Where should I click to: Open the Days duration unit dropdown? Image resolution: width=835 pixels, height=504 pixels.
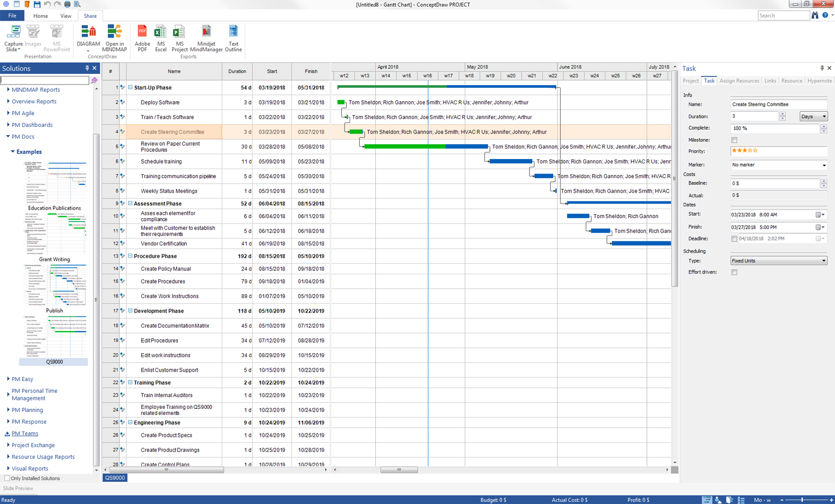pos(813,117)
